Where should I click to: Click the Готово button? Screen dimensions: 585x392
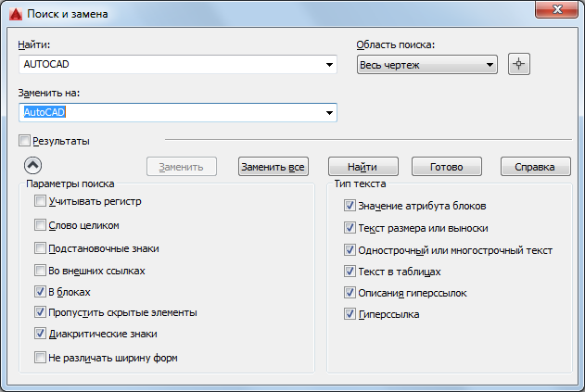pyautogui.click(x=446, y=167)
